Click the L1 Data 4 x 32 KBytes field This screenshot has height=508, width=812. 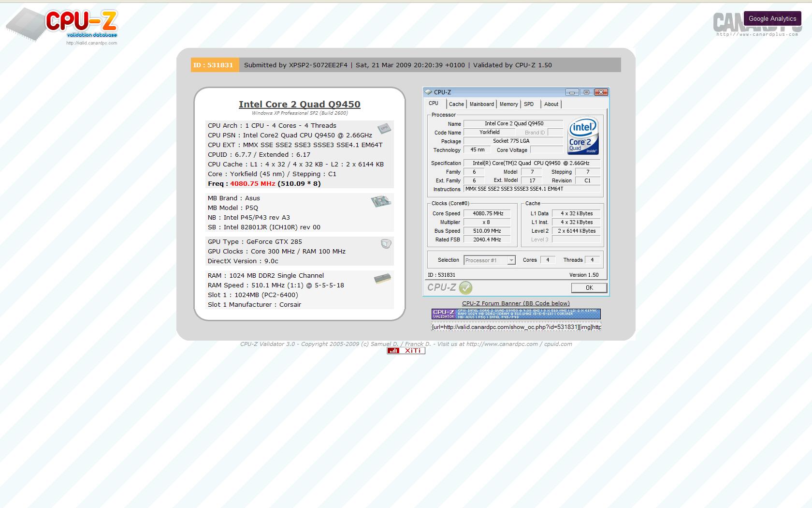577,213
